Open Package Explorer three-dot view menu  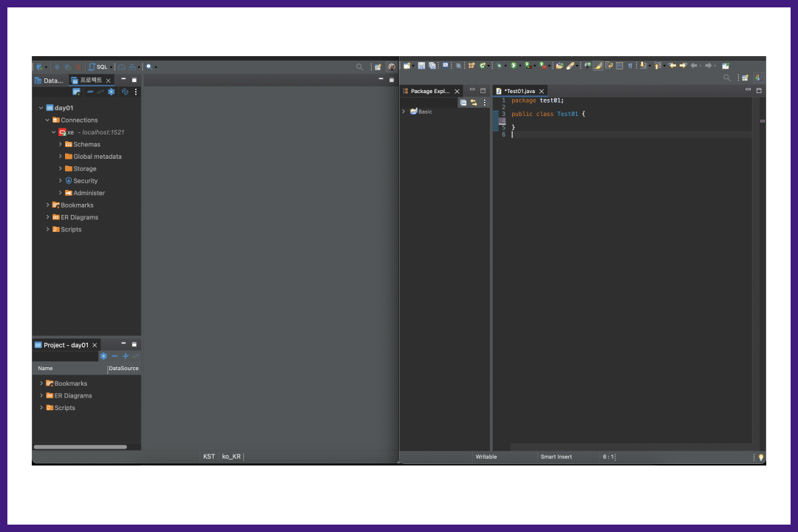(x=485, y=102)
